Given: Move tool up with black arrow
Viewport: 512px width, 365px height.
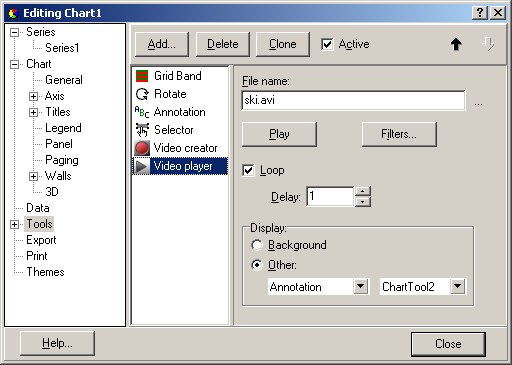Looking at the screenshot, I should 456,44.
